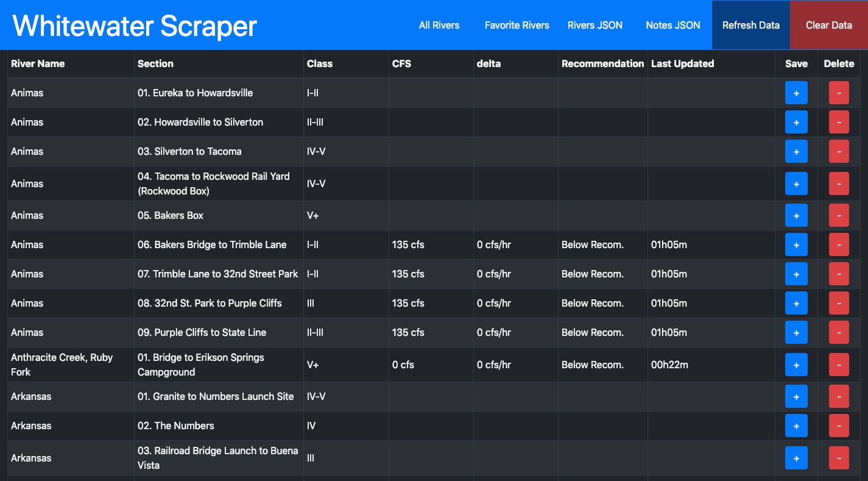Click 'V+' class for Bakers Box
The height and width of the screenshot is (481, 868).
[314, 215]
